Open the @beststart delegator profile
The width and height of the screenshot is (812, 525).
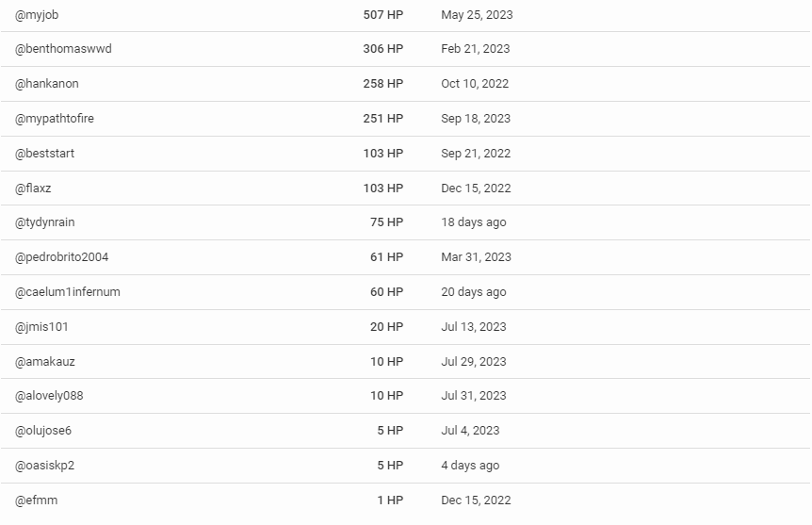(x=44, y=154)
